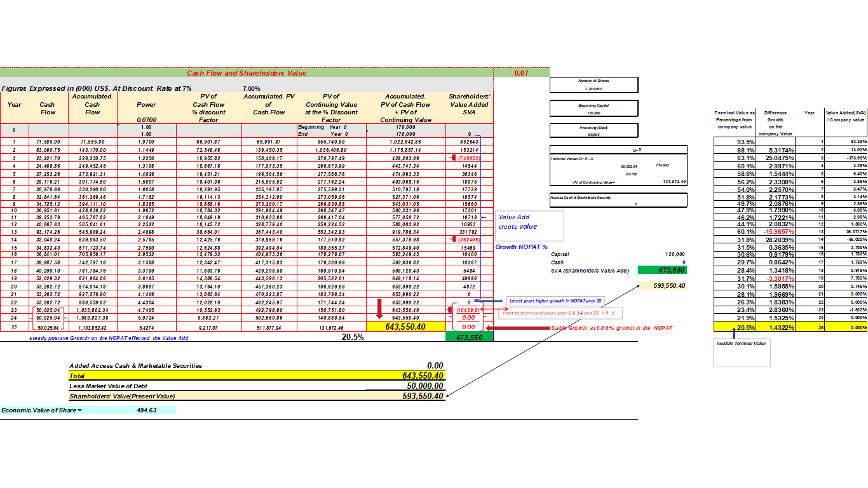Select the 20.5% cell below the main table
868x488 pixels.
coord(353,337)
